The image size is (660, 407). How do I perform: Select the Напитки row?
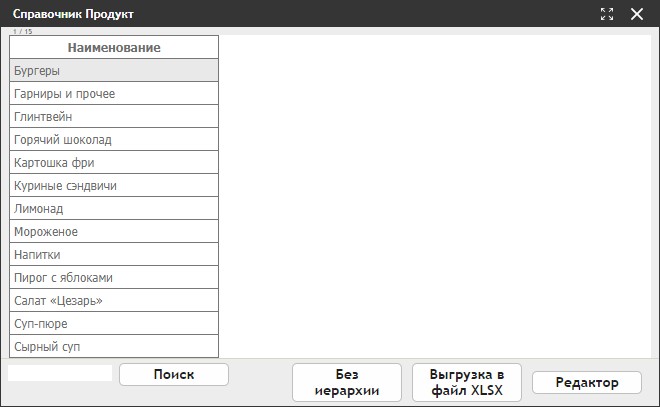114,254
